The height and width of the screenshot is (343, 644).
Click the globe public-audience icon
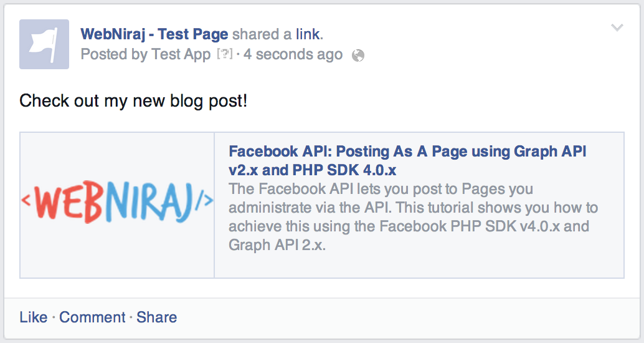click(358, 55)
